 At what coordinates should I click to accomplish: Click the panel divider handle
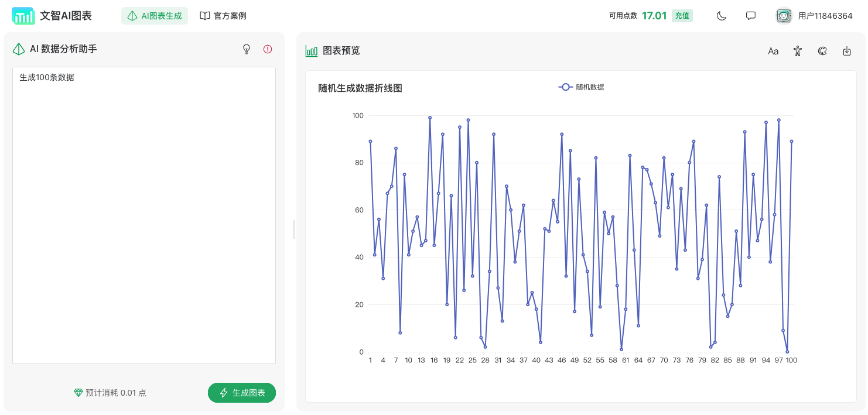[294, 229]
